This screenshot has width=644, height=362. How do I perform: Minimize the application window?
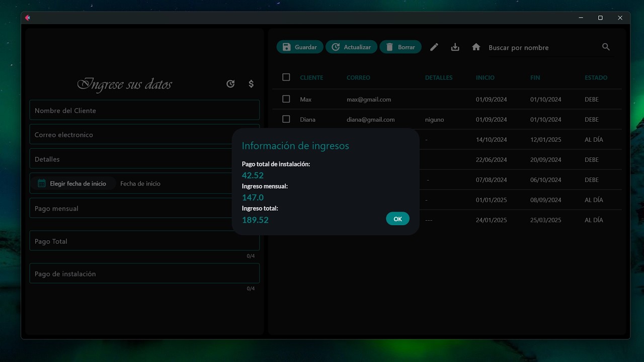coord(581,18)
